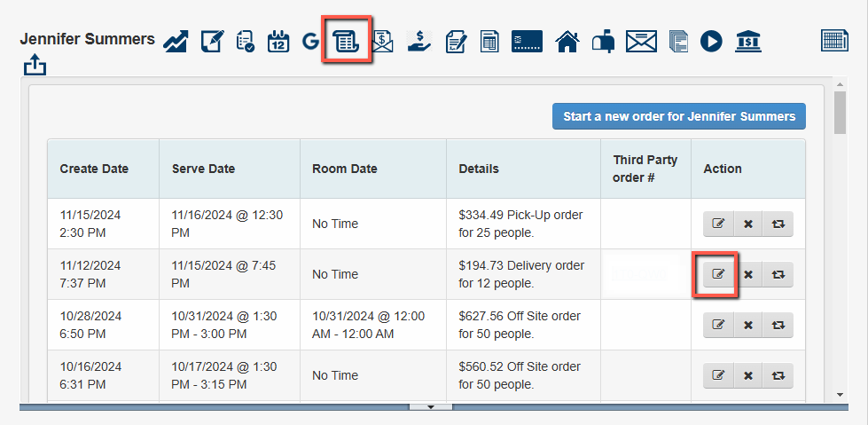Start a new order for Jennifer Summers

(678, 116)
